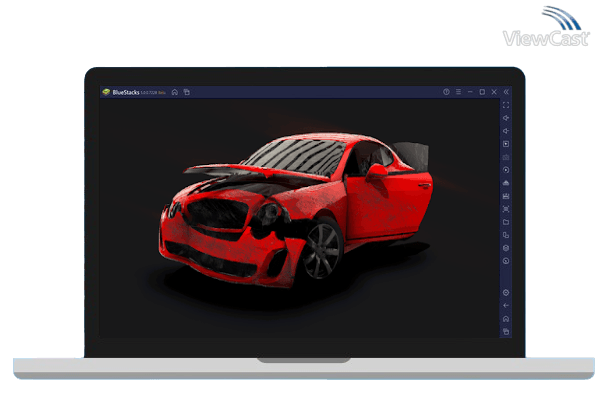This screenshot has height=414, width=602.
Task: Open the Home icon in title bar
Action: click(175, 92)
